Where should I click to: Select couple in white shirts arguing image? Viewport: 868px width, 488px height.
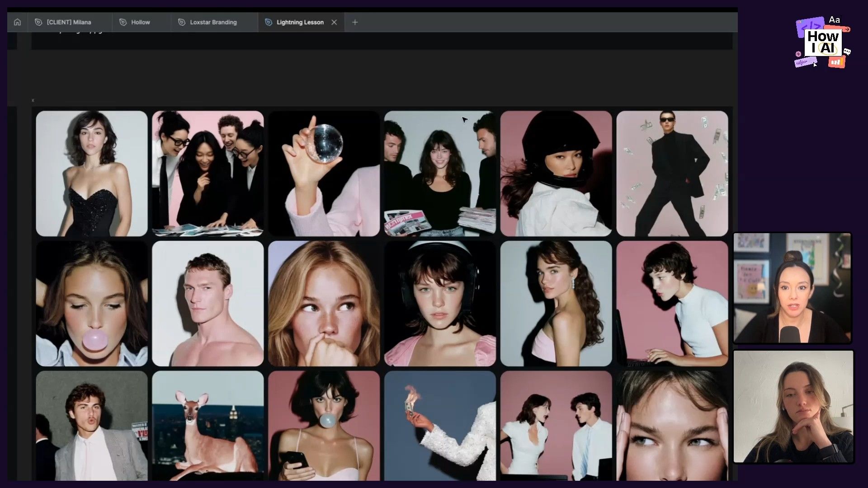click(x=556, y=426)
